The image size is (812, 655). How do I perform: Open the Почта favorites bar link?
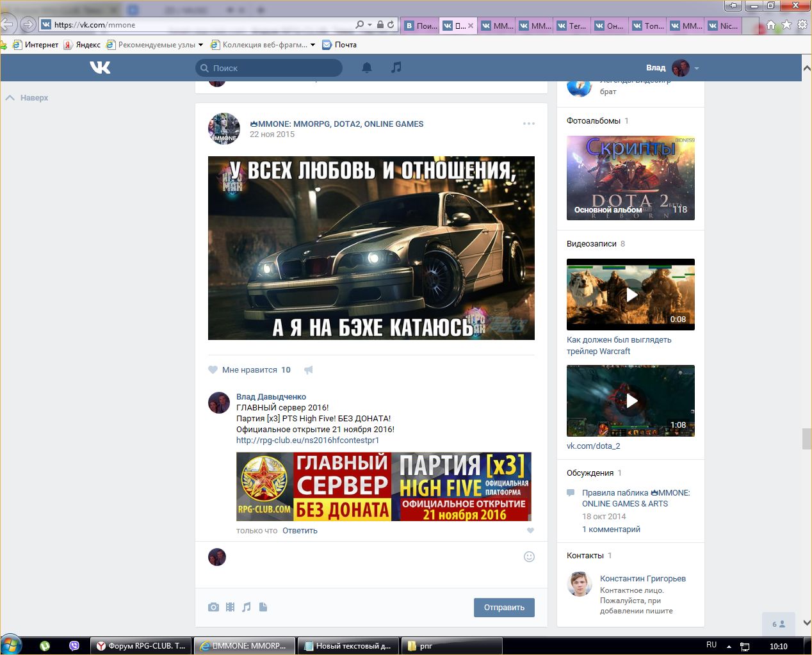pos(339,45)
